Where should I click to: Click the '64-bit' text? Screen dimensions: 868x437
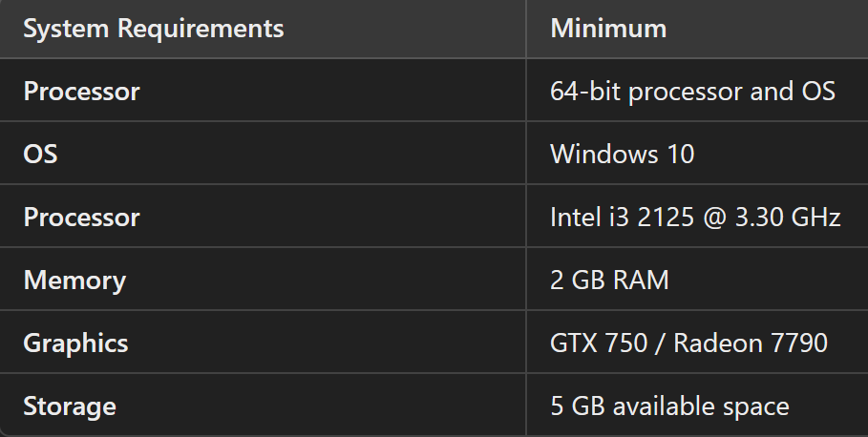tap(584, 92)
